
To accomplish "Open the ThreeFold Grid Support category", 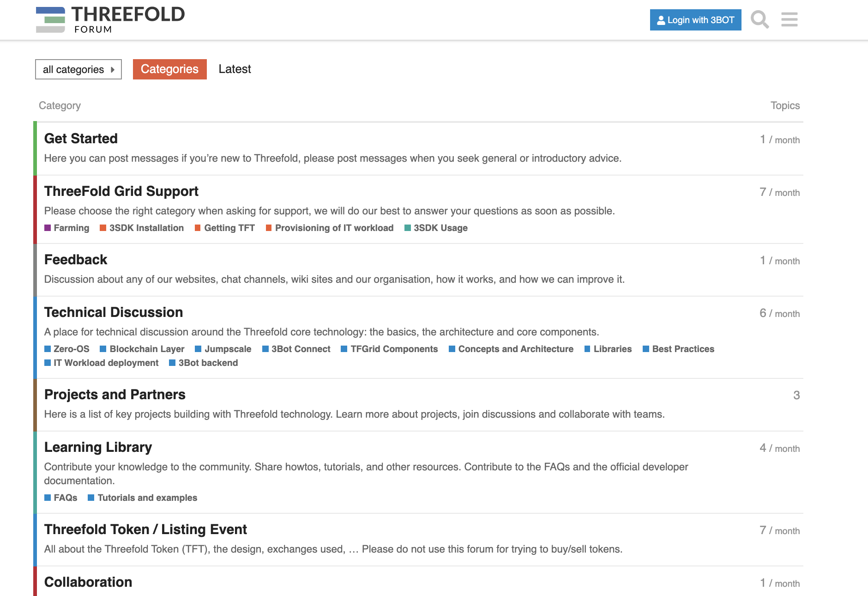I will point(121,191).
